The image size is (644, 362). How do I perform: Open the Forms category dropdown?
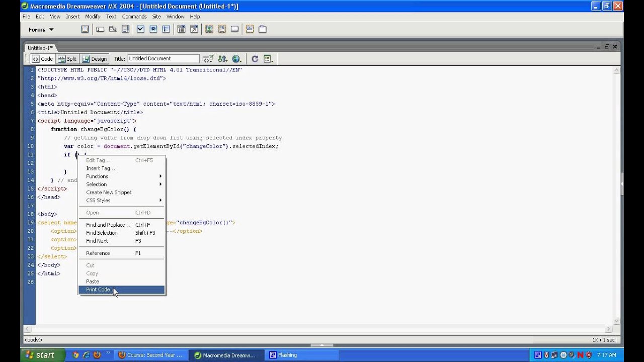click(x=41, y=30)
